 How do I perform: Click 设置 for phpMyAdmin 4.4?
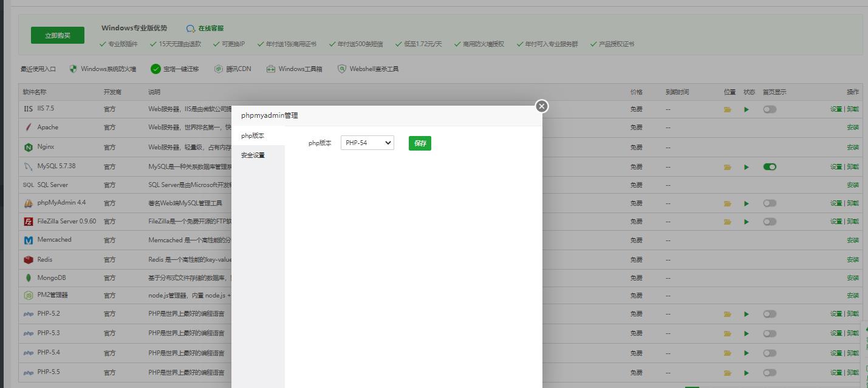[836, 204]
